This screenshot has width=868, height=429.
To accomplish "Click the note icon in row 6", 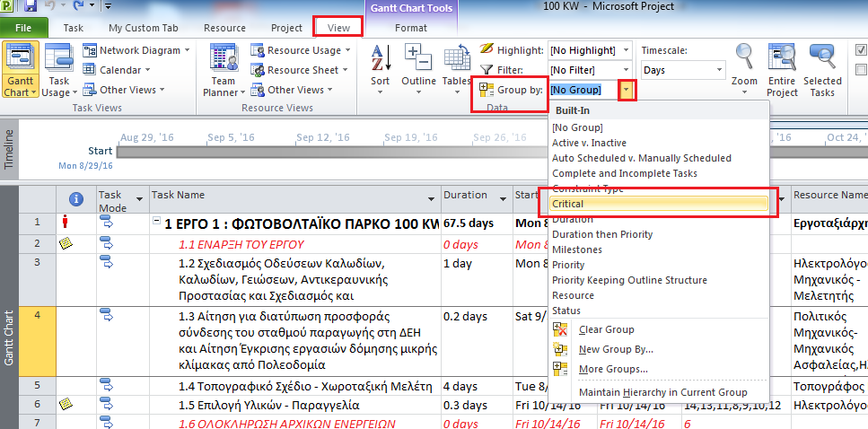I will tap(66, 404).
